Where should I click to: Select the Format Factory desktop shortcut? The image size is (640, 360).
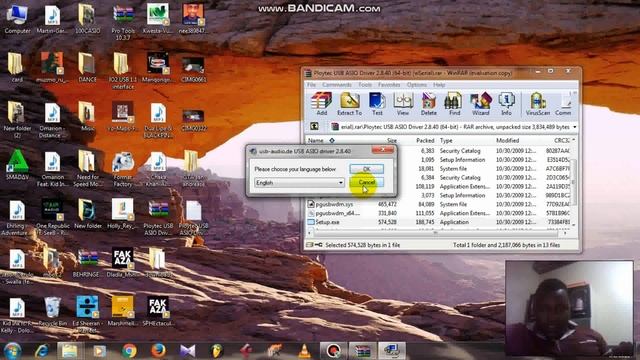[x=123, y=169]
